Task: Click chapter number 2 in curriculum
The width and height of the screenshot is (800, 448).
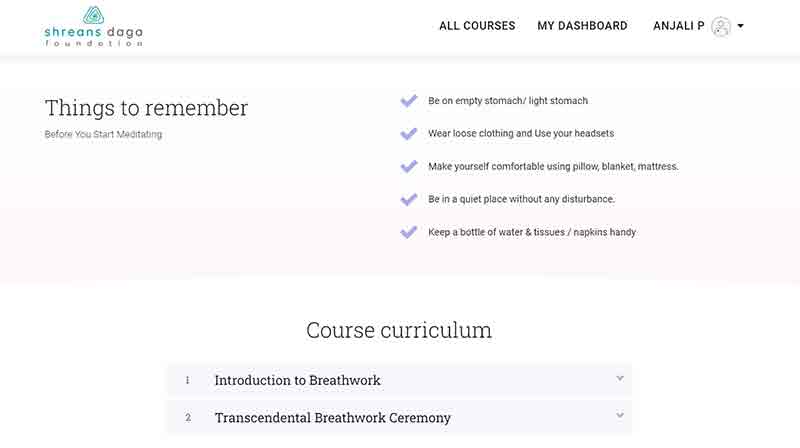Action: point(187,418)
